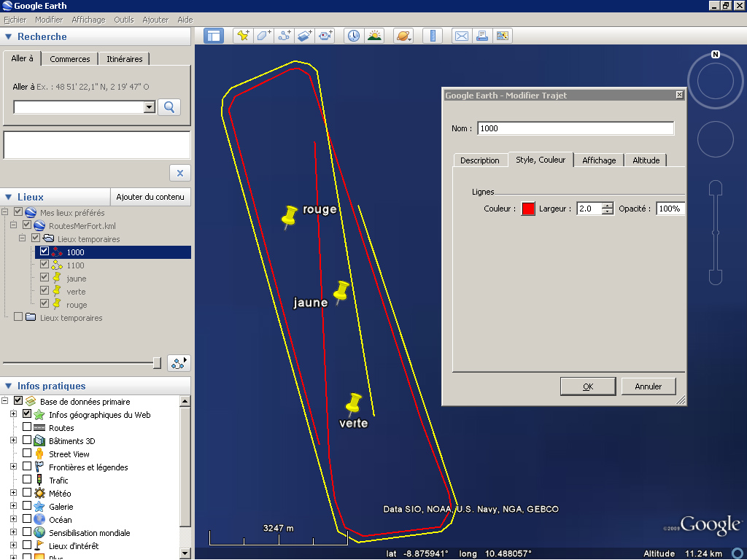Email the view with envelope icon
Image resolution: width=747 pixels, height=560 pixels.
(462, 36)
